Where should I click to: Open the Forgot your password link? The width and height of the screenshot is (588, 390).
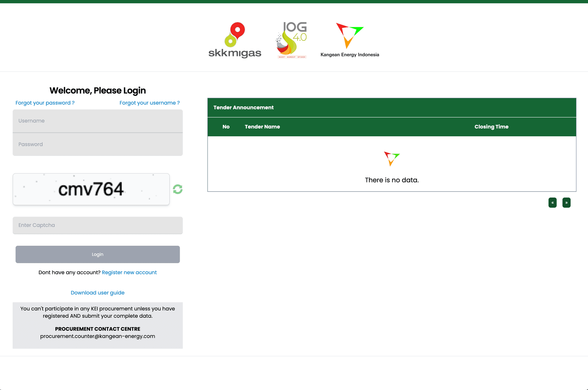point(45,103)
